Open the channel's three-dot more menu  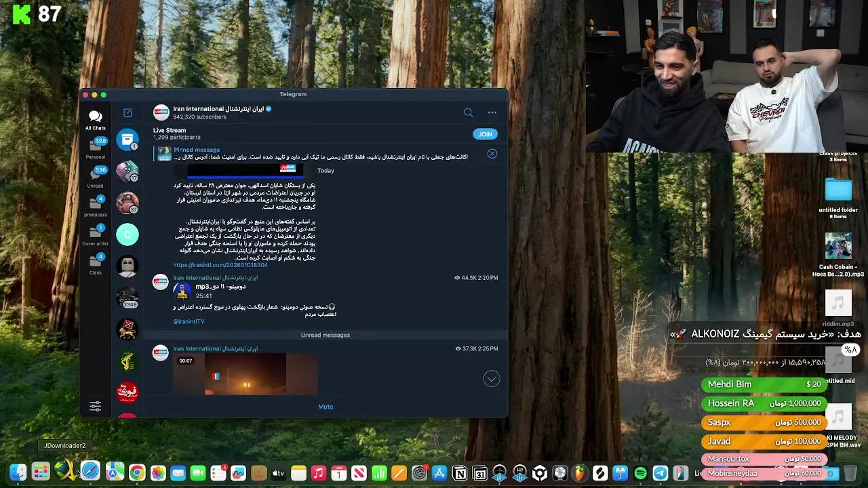(492, 113)
